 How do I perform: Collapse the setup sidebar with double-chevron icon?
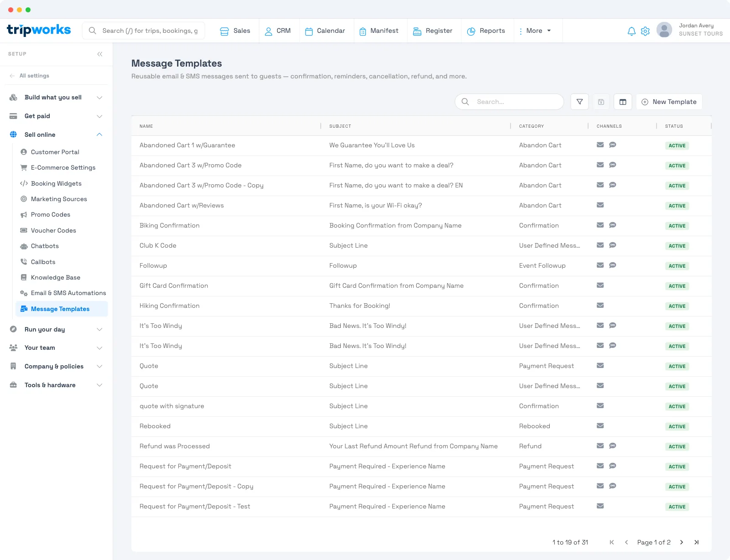pyautogui.click(x=100, y=54)
